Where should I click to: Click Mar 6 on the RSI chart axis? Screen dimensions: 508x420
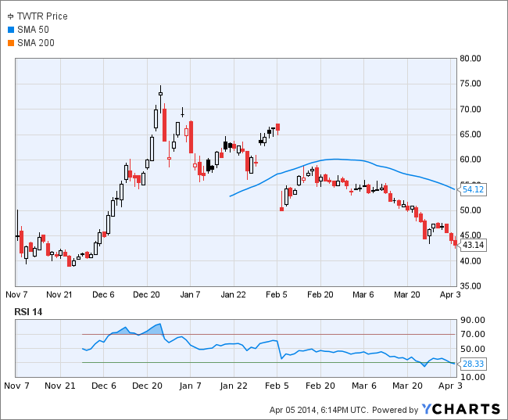(x=364, y=386)
